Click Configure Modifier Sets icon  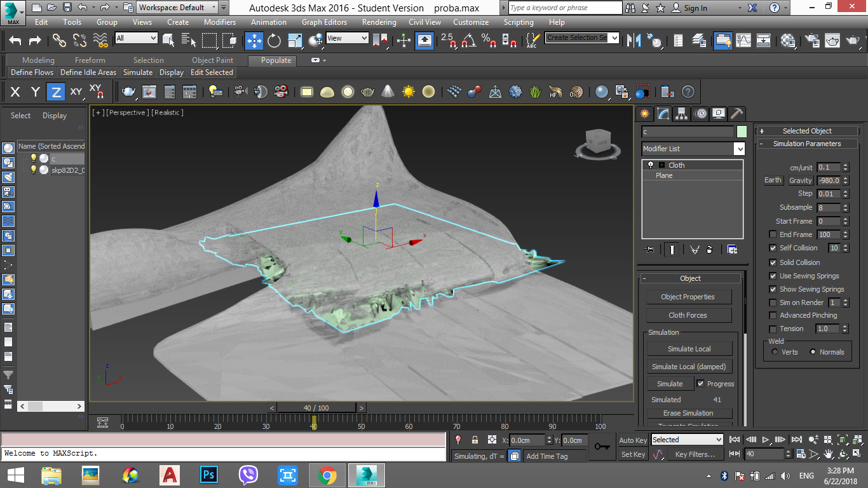pos(732,250)
